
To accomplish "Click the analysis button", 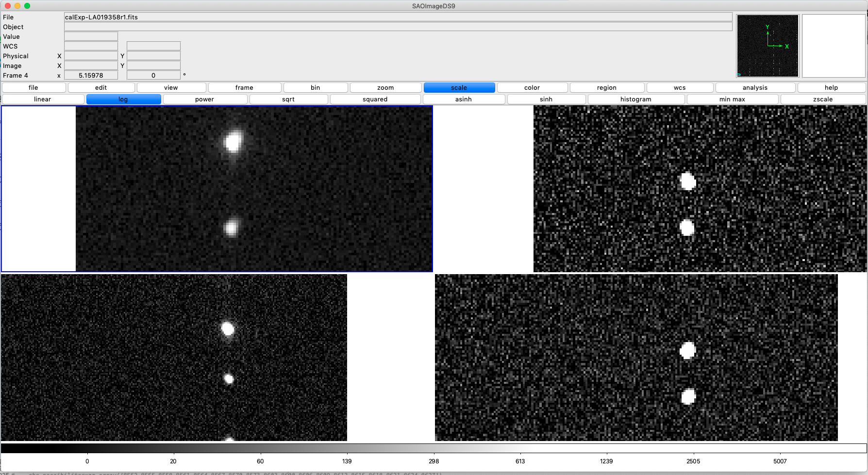I will [x=755, y=87].
